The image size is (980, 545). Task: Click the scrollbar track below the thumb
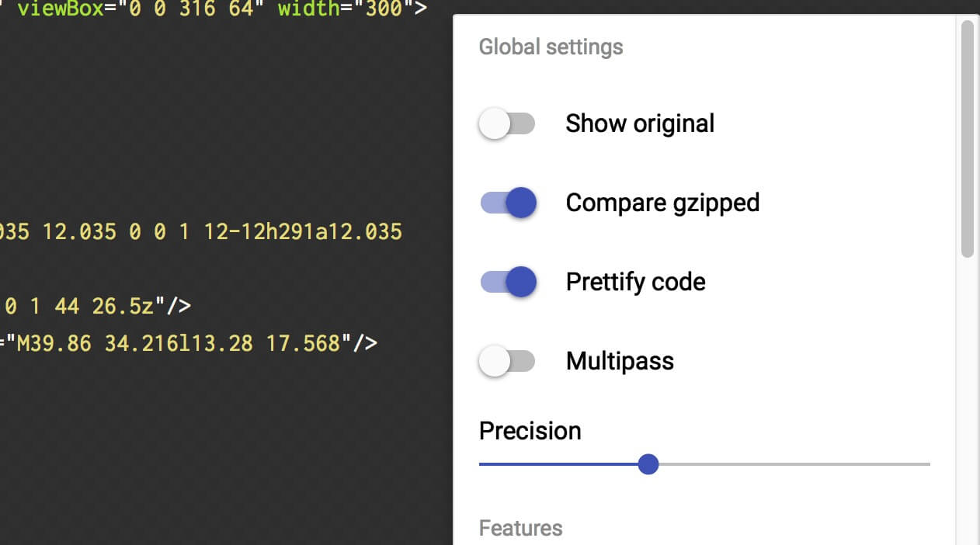click(x=967, y=400)
